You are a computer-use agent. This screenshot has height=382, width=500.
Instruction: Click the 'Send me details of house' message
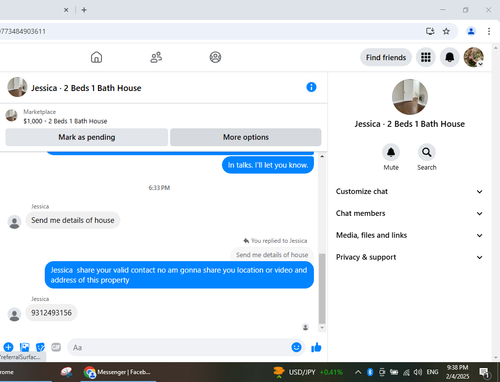[73, 220]
